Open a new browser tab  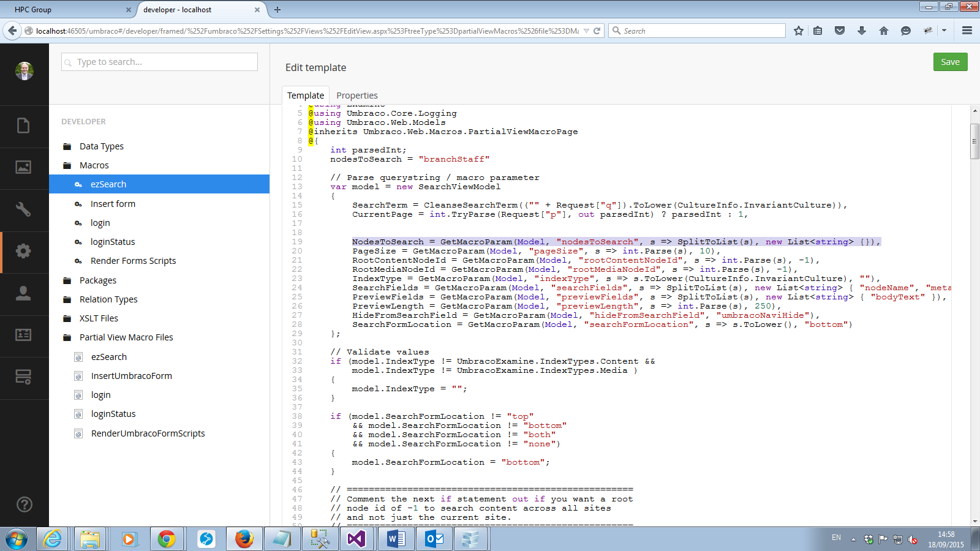277,10
